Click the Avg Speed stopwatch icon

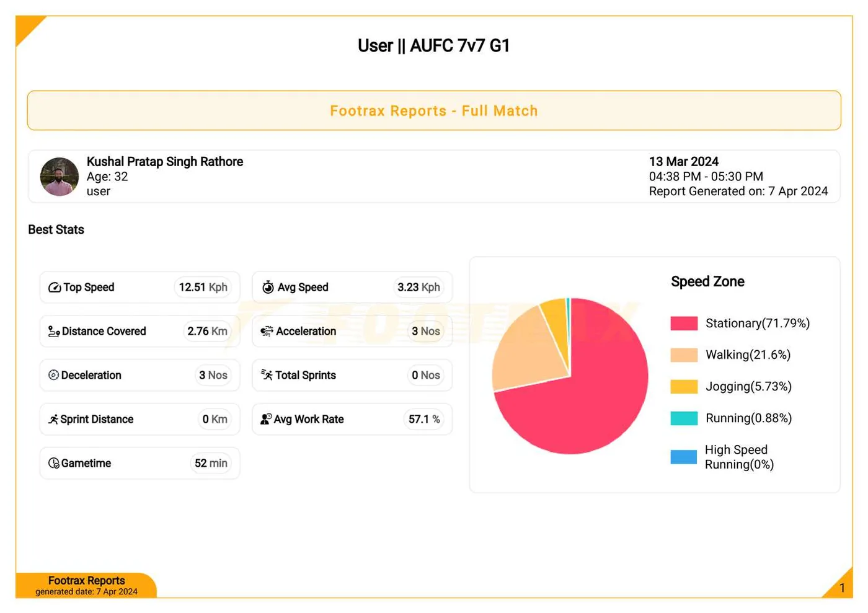tap(268, 287)
